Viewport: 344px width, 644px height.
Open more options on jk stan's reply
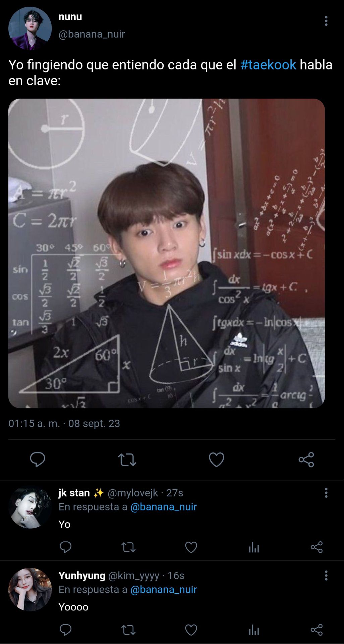pos(326,493)
